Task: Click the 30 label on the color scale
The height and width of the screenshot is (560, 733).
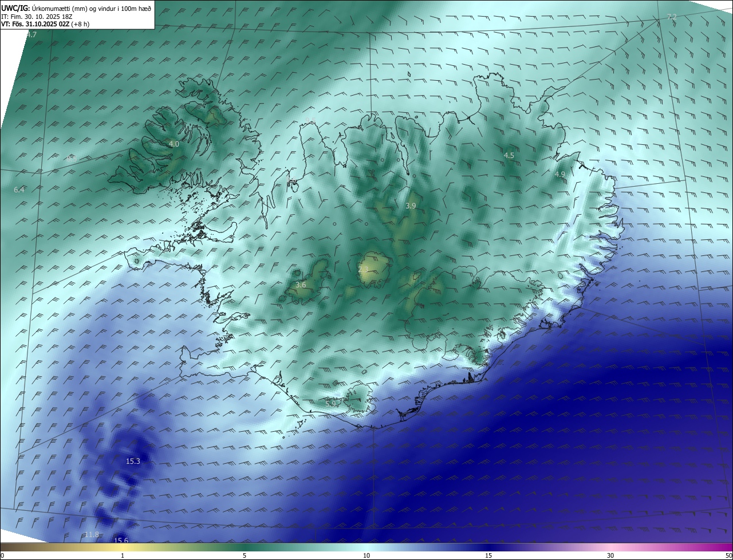Action: click(610, 555)
